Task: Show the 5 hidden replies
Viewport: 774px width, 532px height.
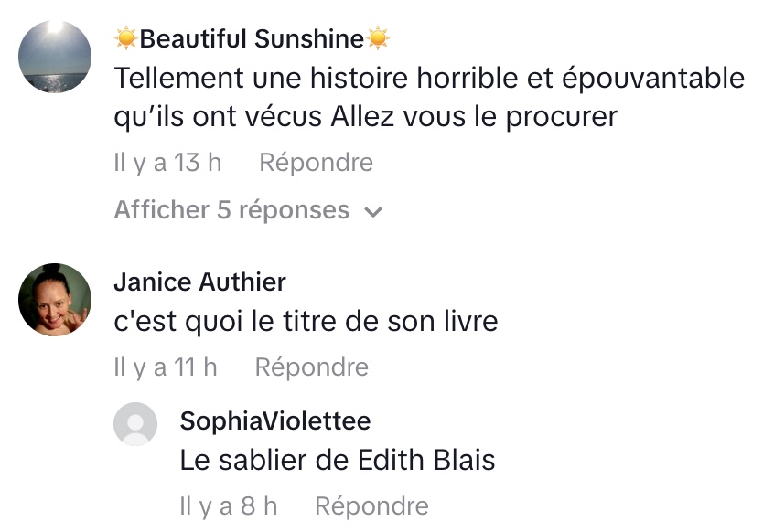Action: [x=231, y=210]
